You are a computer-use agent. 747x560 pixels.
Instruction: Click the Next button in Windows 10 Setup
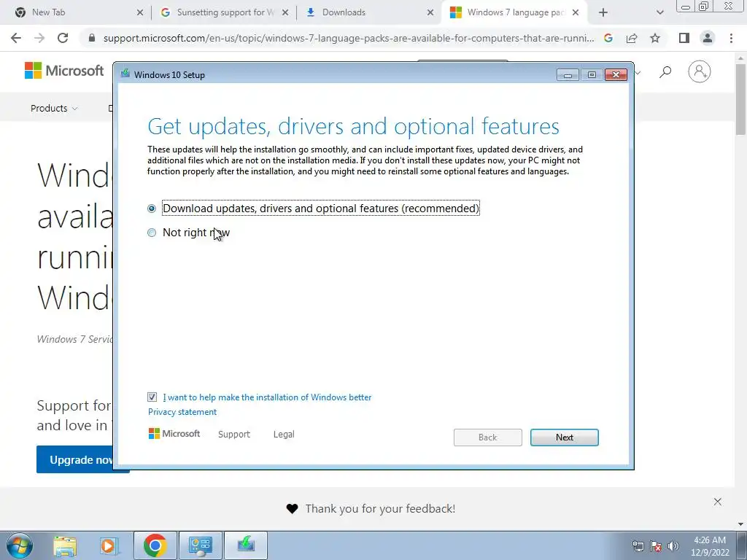click(564, 437)
